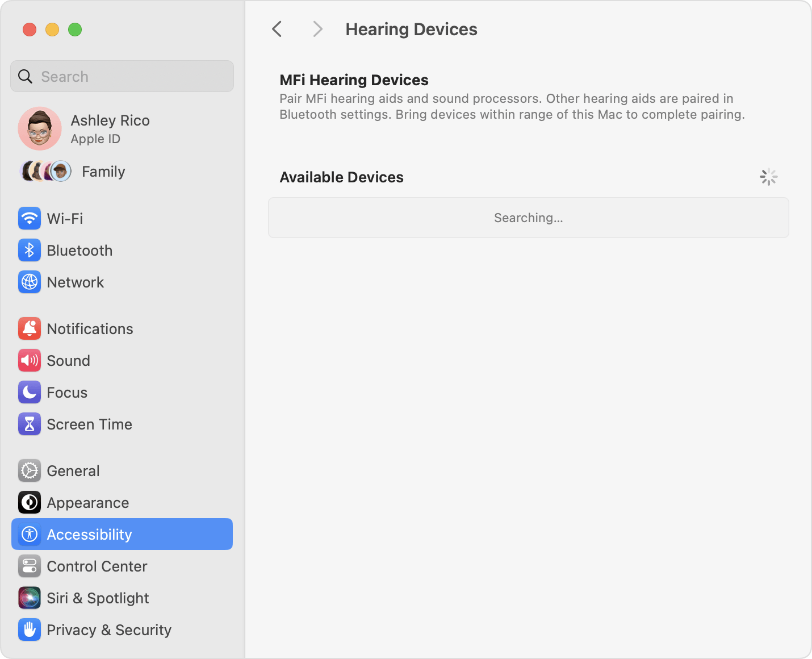The height and width of the screenshot is (659, 812).
Task: Open Control Center settings icon
Action: 29,566
